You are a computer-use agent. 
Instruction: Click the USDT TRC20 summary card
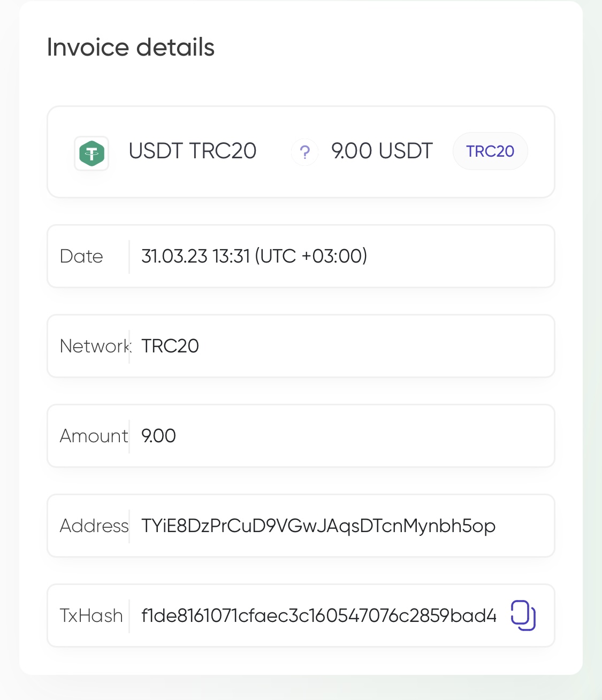tap(301, 152)
